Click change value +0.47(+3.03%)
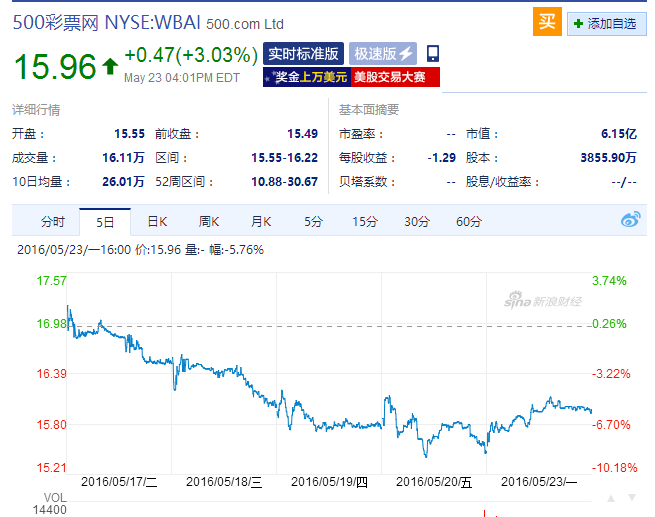The width and height of the screenshot is (655, 517). 191,55
